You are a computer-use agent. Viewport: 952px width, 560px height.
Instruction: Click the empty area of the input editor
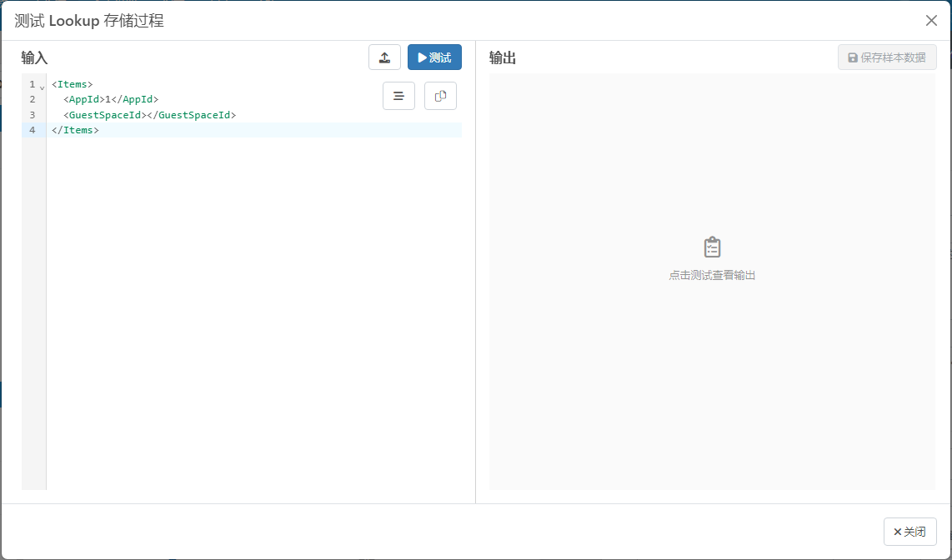click(x=250, y=317)
